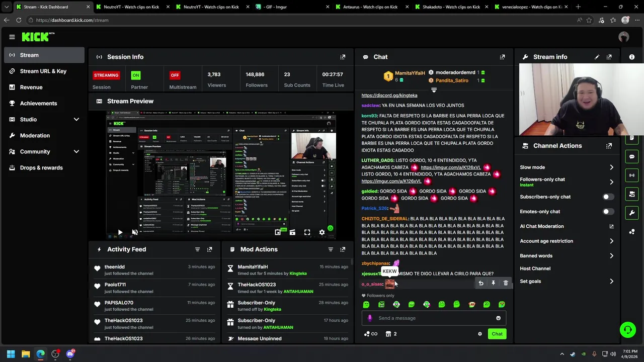Toggle the Multistream OFF indicator
This screenshot has width=644, height=362.
175,75
